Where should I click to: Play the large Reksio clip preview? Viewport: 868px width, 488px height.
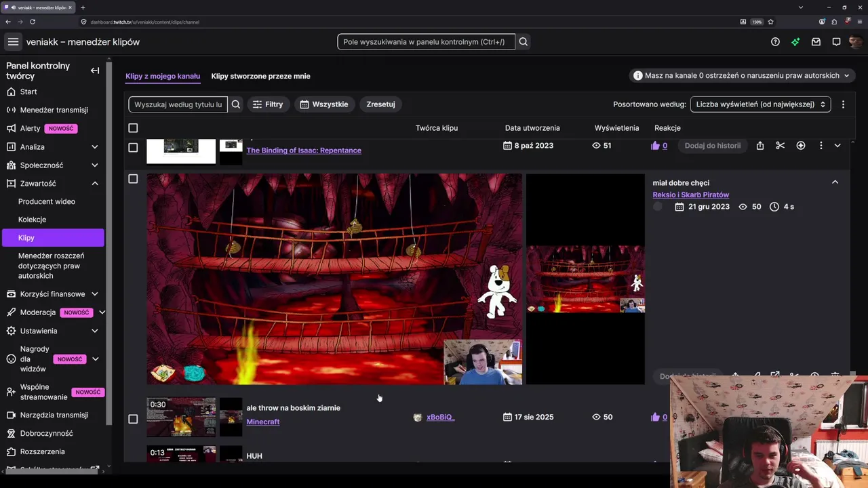(334, 279)
